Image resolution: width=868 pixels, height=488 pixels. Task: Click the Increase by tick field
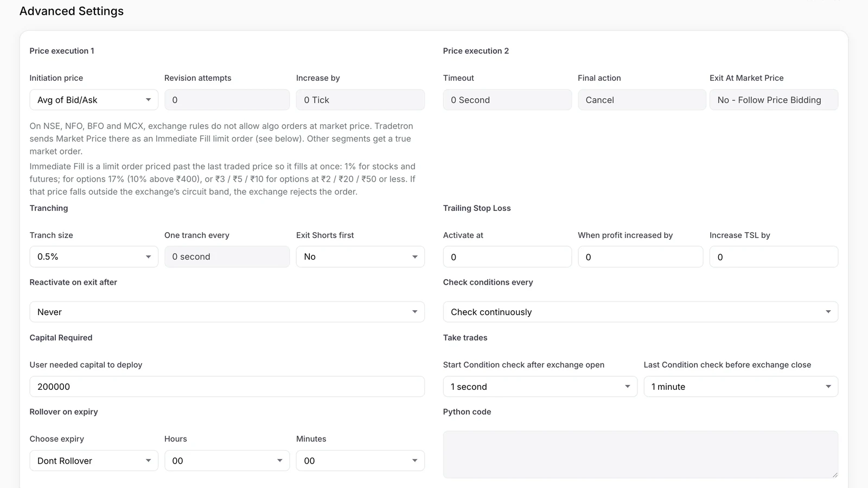click(x=360, y=100)
